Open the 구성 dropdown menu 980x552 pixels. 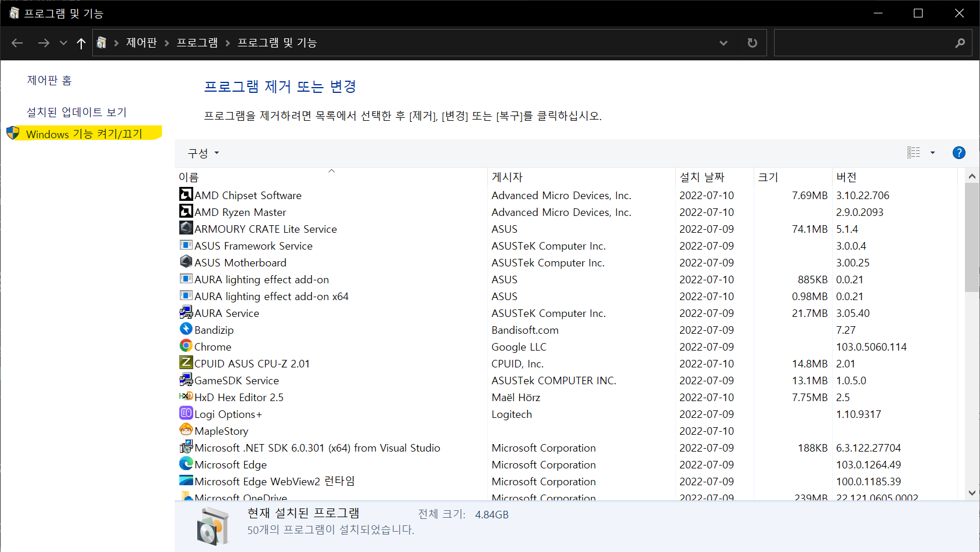click(203, 153)
